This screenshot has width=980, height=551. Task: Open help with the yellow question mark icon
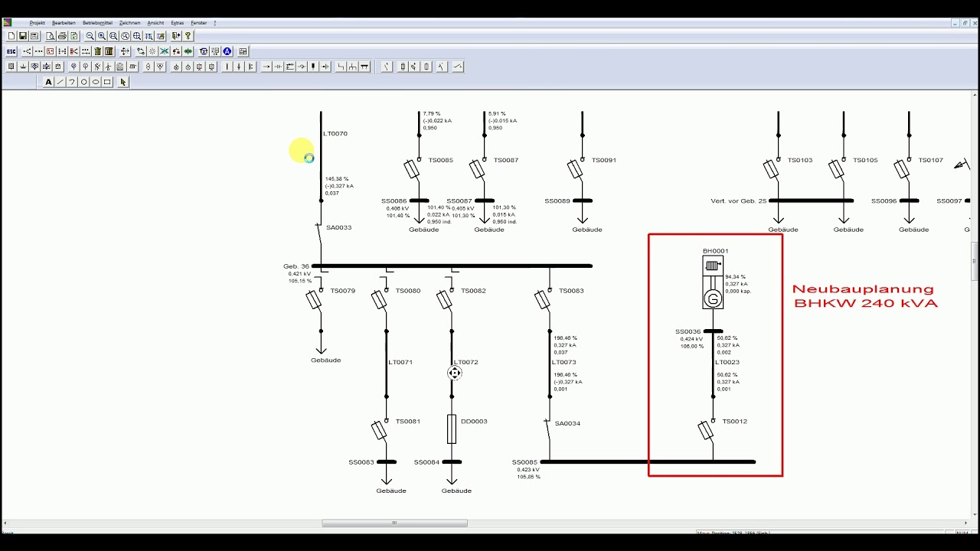188,36
